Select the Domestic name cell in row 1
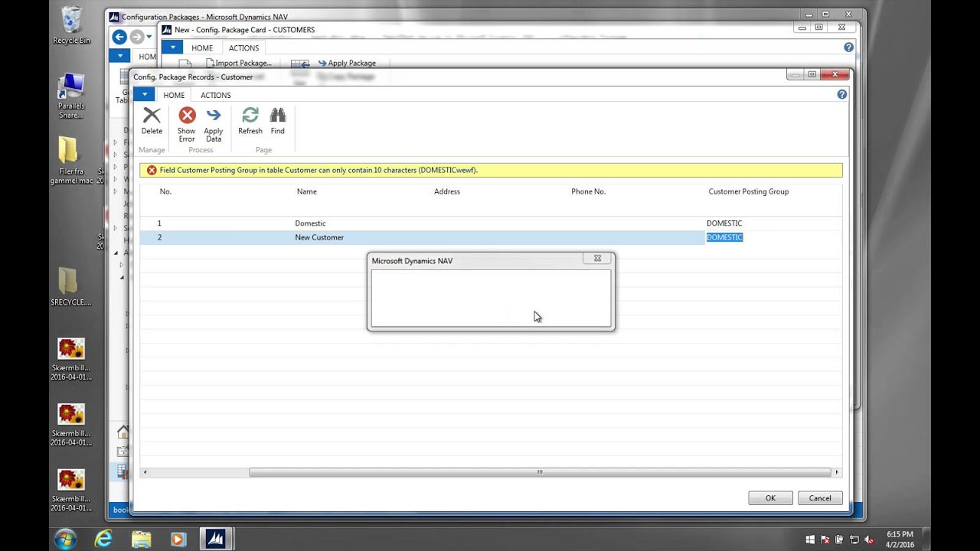Viewport: 980px width, 551px height. pos(310,223)
